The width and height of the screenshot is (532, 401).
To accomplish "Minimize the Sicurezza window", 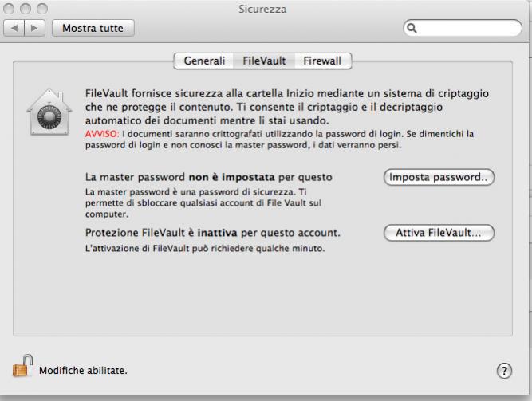I will (26, 9).
